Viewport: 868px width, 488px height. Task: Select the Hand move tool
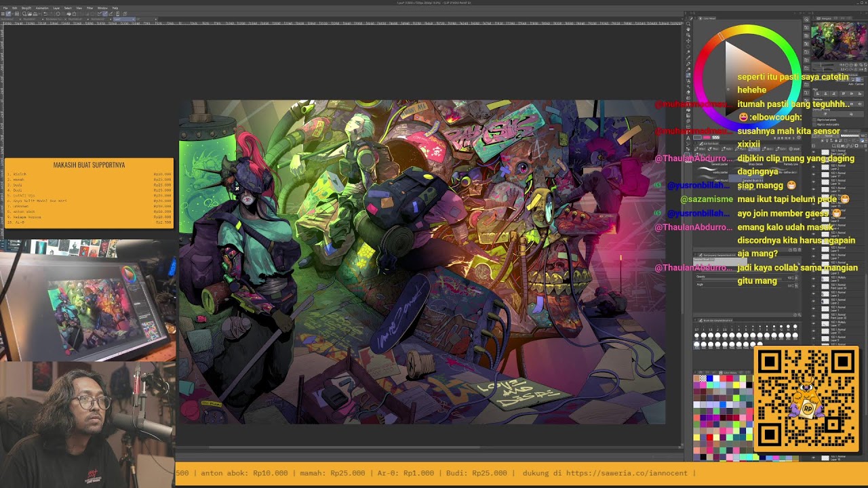point(688,29)
